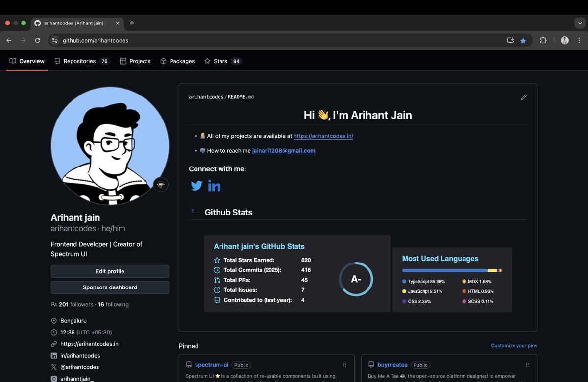Screen dimensions: 588x382
Task: Click the Edit profile button
Action: point(110,271)
